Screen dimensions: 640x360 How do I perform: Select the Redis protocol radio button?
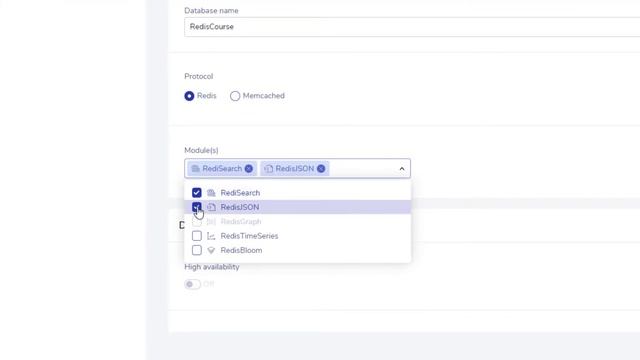pos(189,96)
